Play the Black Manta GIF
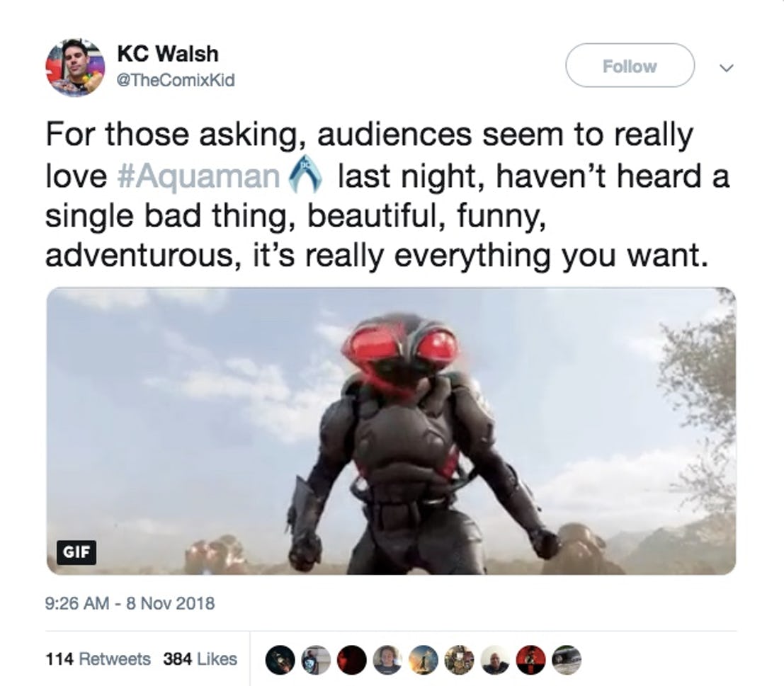Image resolution: width=784 pixels, height=686 pixels. [391, 430]
